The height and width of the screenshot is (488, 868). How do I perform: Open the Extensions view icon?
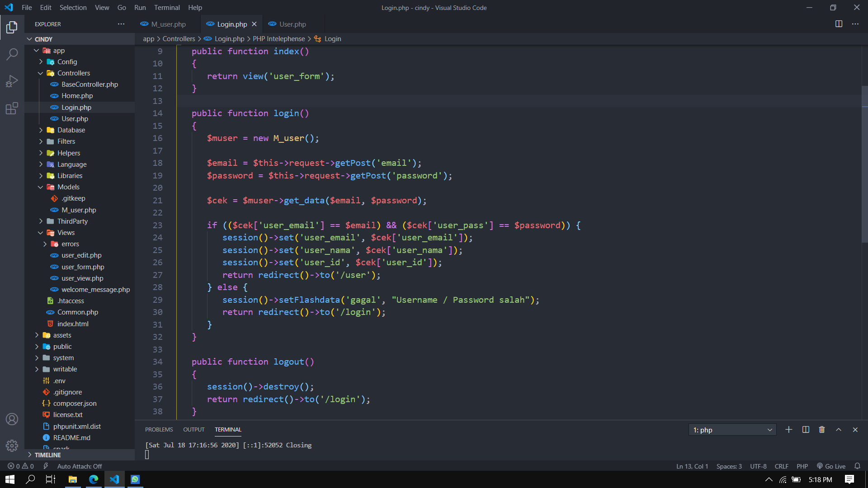pyautogui.click(x=12, y=108)
